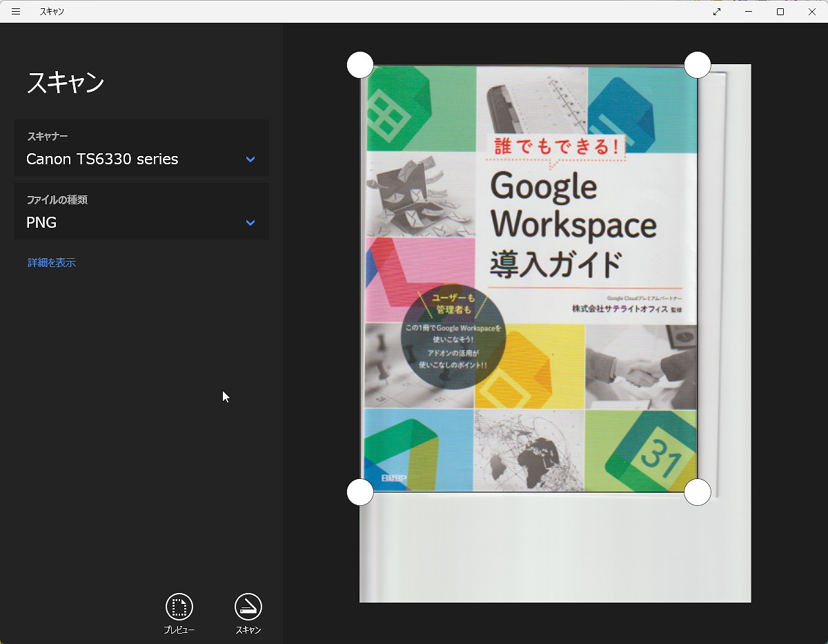This screenshot has width=828, height=644.
Task: Click the Scan (スキャン) icon button
Action: (x=248, y=607)
